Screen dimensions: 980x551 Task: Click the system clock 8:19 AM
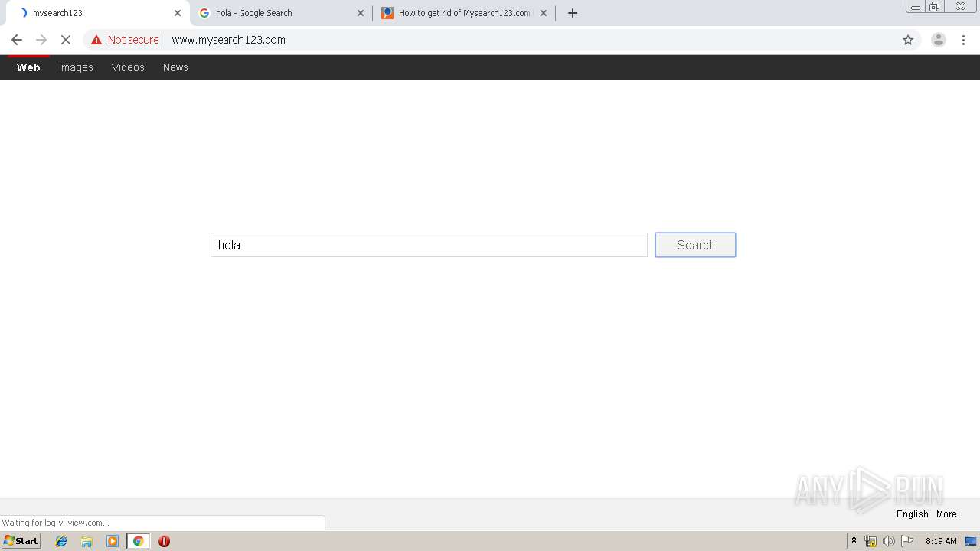point(941,541)
